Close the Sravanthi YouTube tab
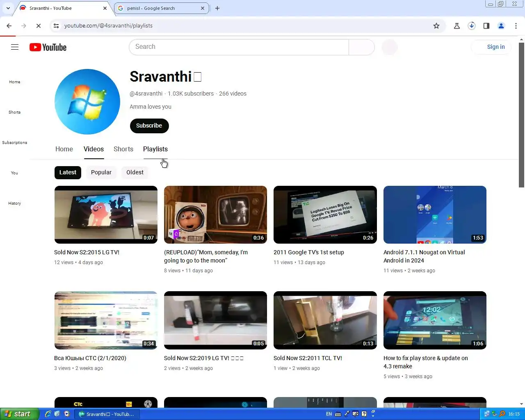 105,8
